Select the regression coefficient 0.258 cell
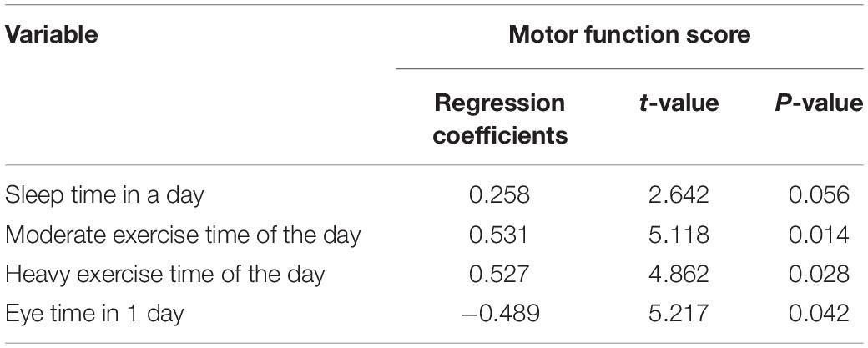The image size is (868, 348). coord(499,195)
